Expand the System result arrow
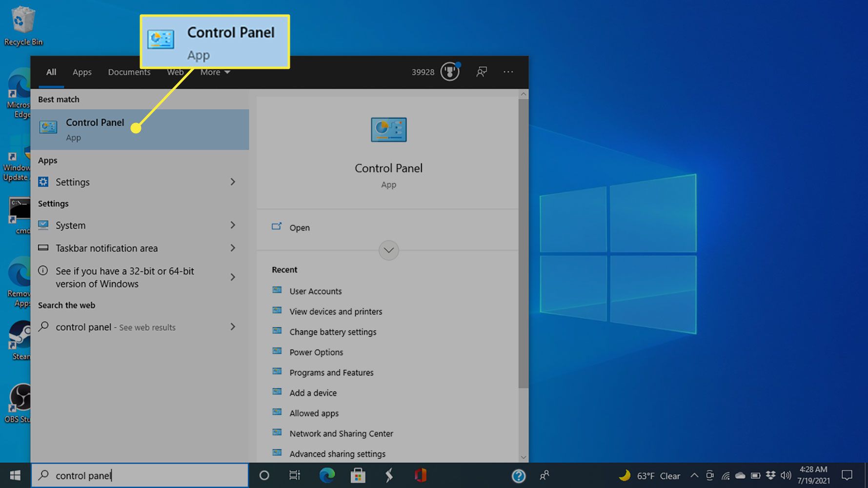The width and height of the screenshot is (868, 488). (x=233, y=225)
